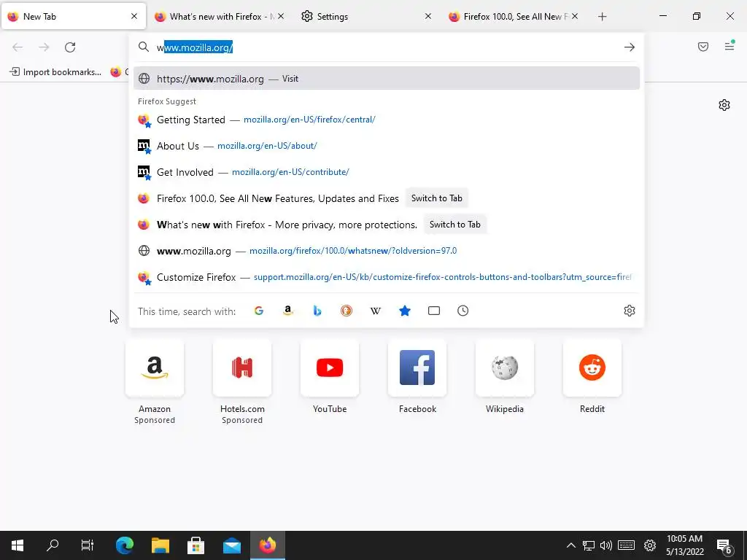This screenshot has width=747, height=560.
Task: Open Customize Firefox support suggestion
Action: 387,277
